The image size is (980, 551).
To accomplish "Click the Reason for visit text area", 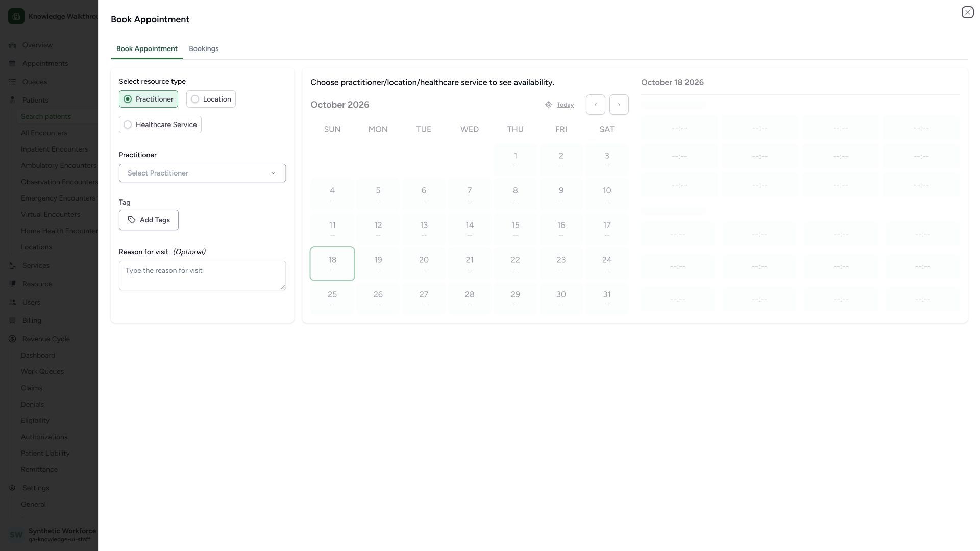I will point(202,275).
